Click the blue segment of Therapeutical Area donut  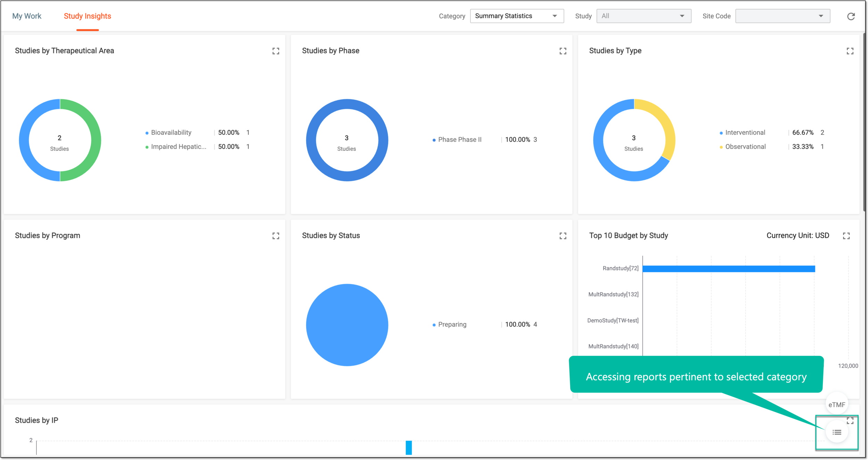[x=24, y=140]
